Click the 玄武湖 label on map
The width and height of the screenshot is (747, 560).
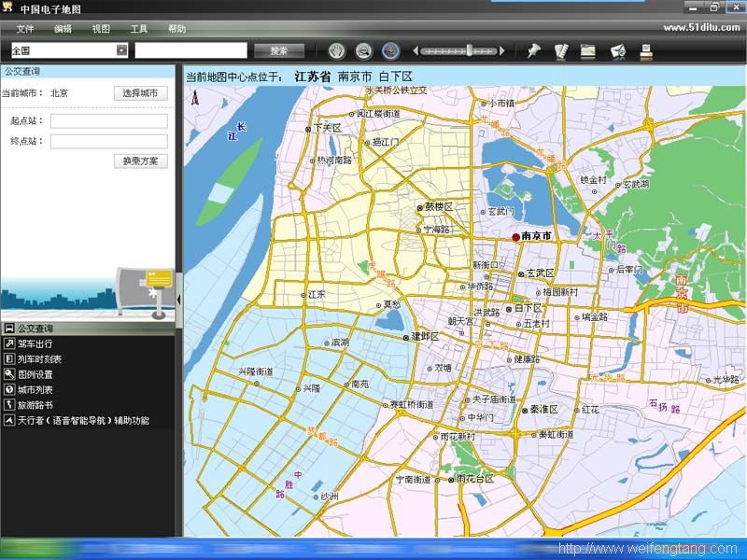637,184
